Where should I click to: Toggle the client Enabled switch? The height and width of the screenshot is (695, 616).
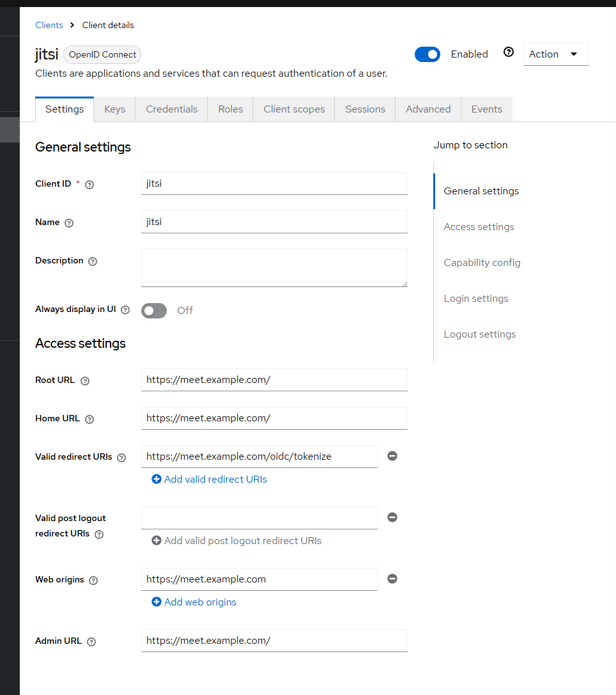tap(427, 54)
